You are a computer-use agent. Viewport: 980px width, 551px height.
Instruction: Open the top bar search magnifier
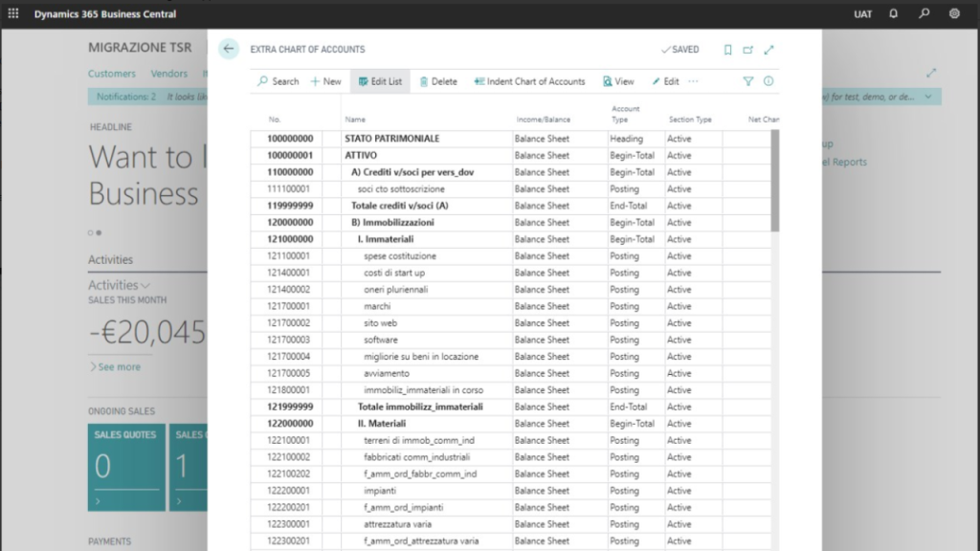tap(924, 14)
